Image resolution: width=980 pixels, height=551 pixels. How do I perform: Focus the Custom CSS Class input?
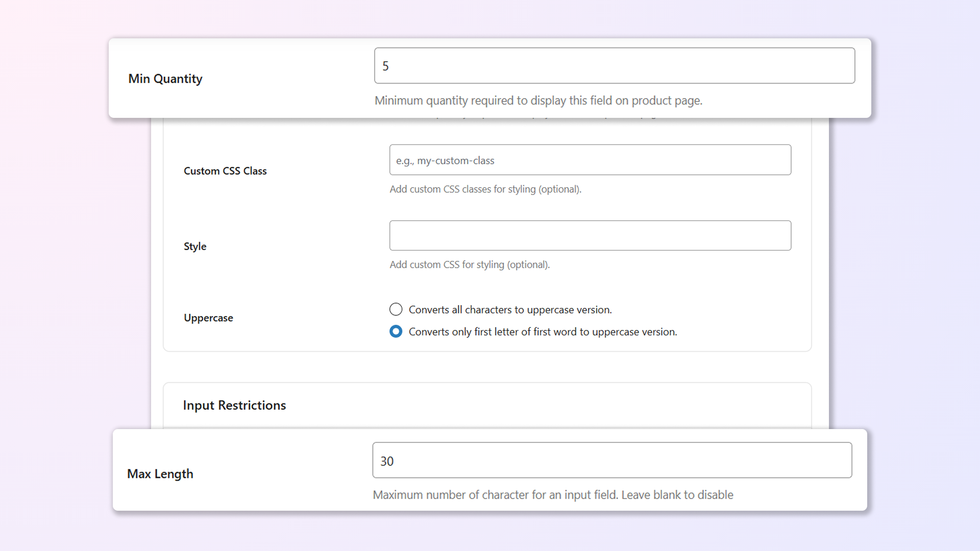tap(590, 160)
